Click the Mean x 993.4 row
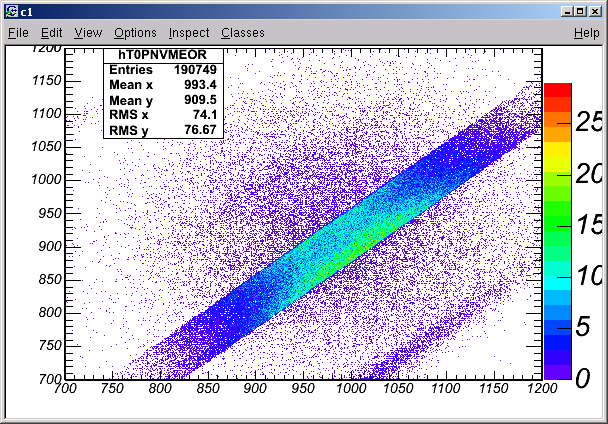Viewport: 608px width, 424px height. click(x=163, y=85)
